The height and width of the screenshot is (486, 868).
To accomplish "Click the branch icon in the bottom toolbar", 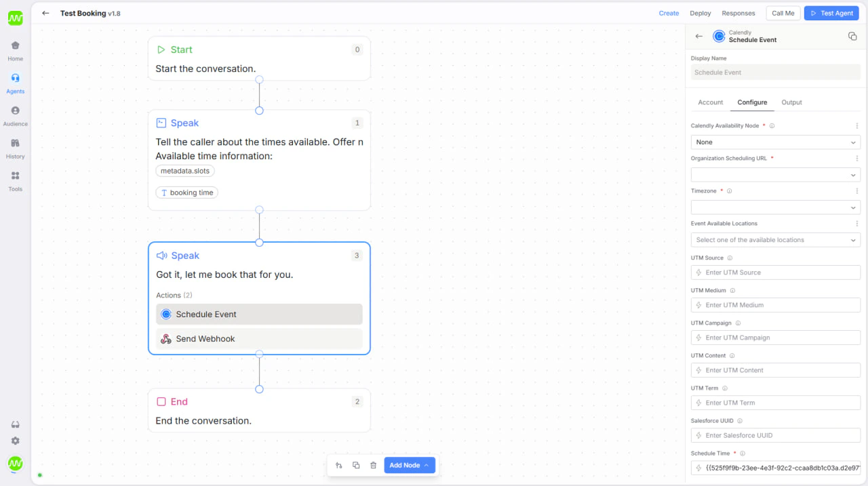I will click(x=338, y=465).
